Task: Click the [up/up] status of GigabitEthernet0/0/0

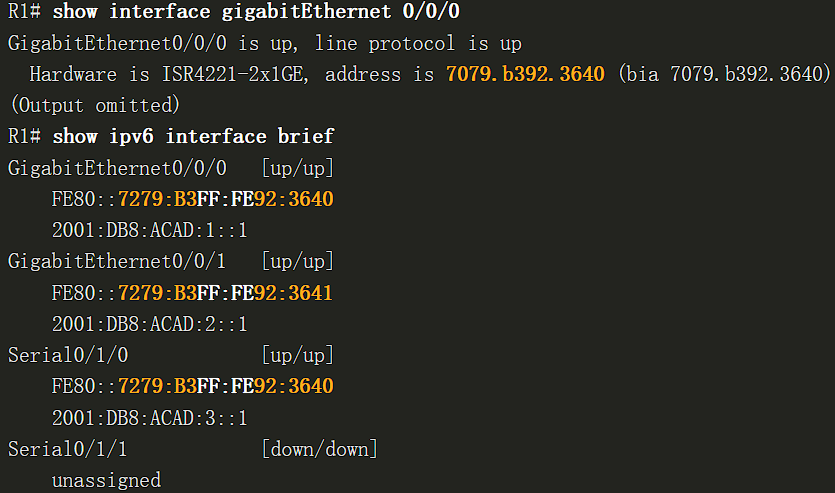Action: [298, 168]
